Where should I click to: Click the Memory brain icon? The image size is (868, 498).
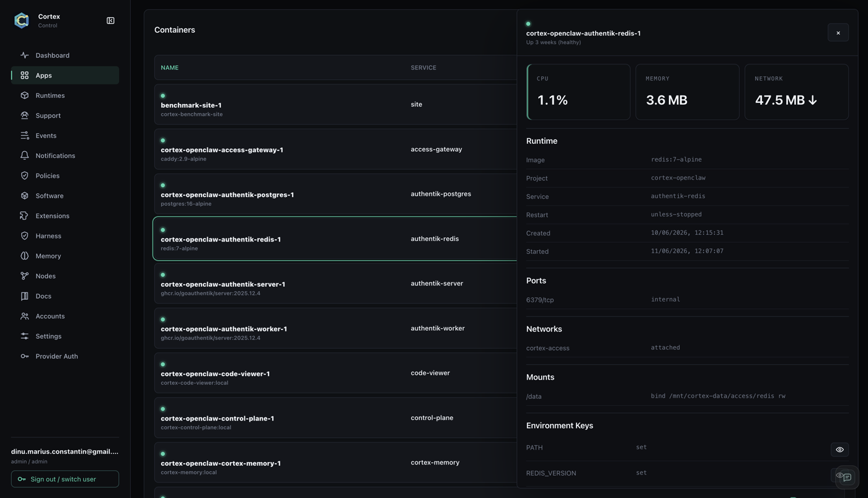(25, 256)
